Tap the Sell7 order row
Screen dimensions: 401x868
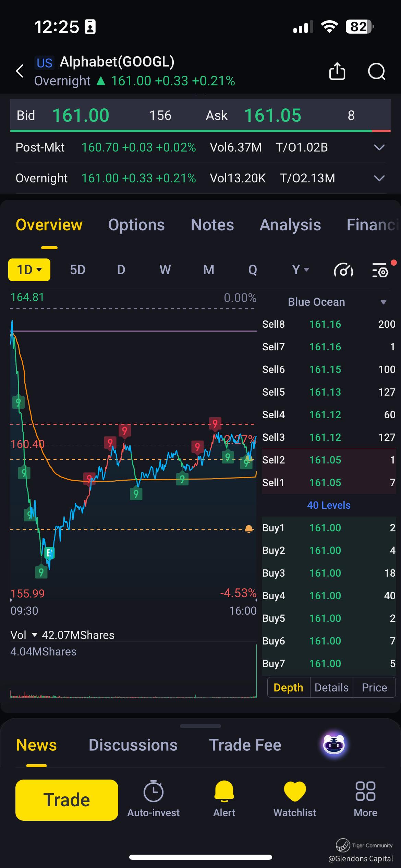point(329,347)
